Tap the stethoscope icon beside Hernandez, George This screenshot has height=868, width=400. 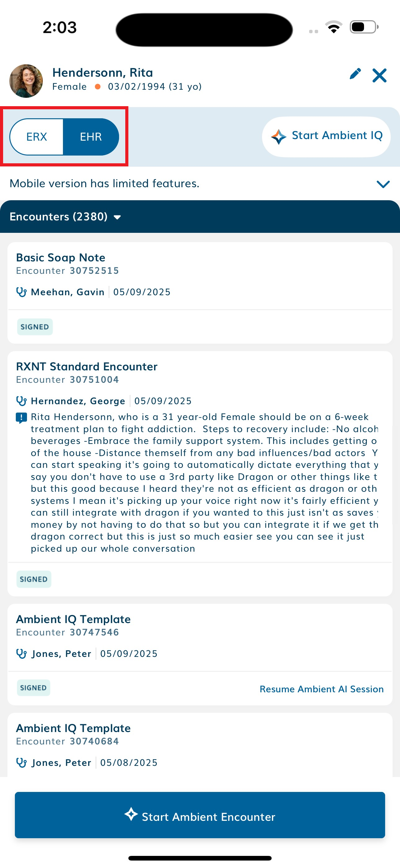point(21,401)
